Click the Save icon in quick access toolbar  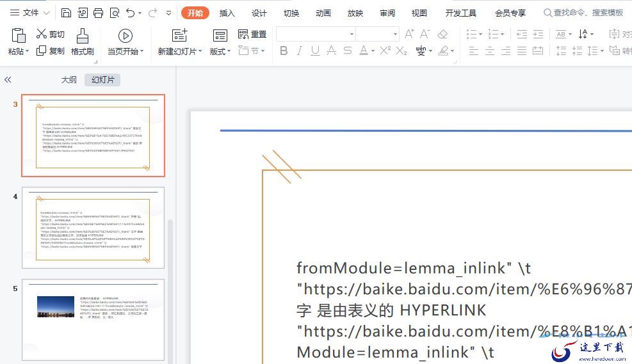point(66,13)
